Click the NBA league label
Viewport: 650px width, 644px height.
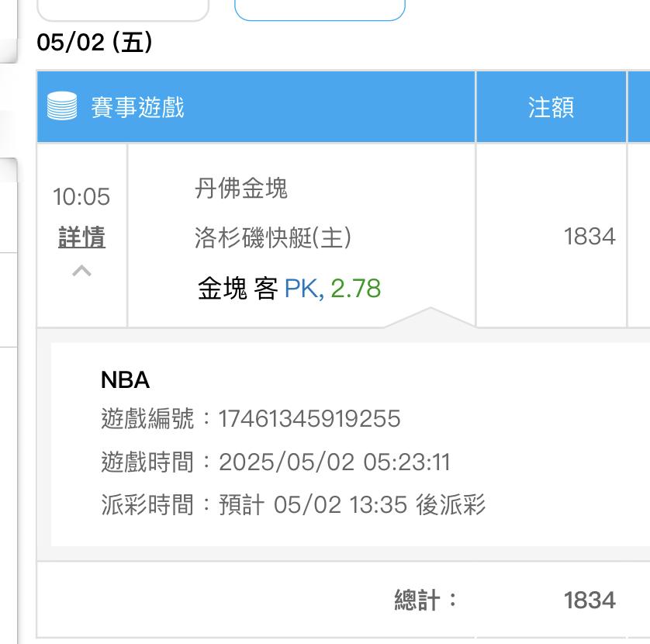pos(125,379)
